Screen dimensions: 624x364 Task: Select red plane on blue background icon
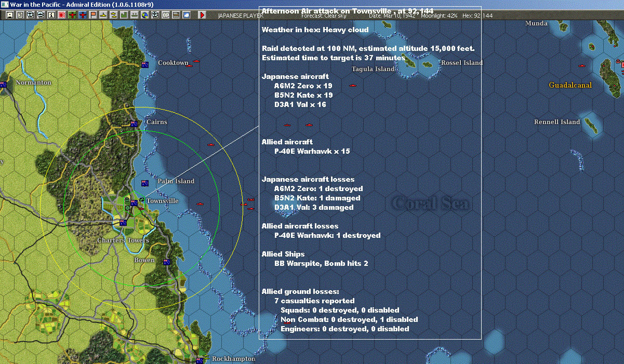coord(83,15)
